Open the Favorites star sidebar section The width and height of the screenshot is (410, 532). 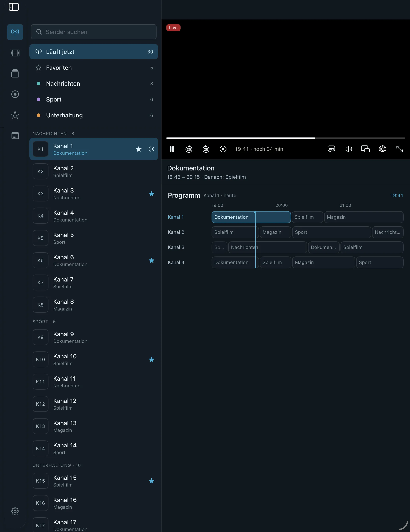click(x=15, y=115)
